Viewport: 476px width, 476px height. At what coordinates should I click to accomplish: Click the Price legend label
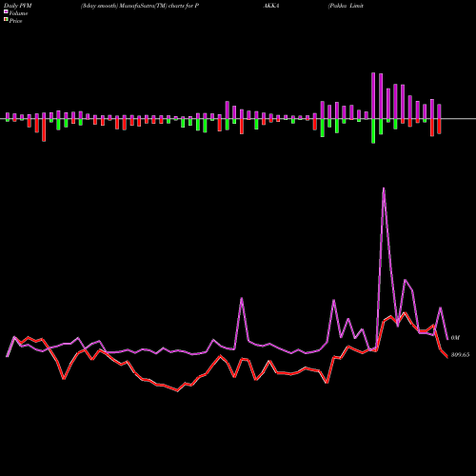(15, 21)
